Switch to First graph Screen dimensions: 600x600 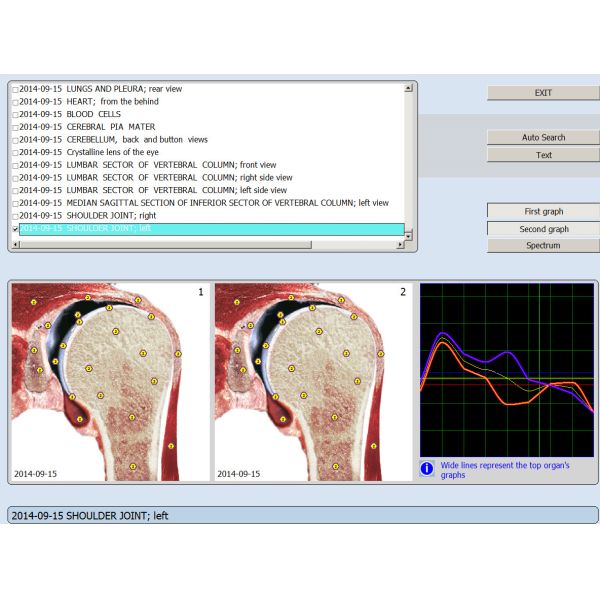pyautogui.click(x=543, y=211)
